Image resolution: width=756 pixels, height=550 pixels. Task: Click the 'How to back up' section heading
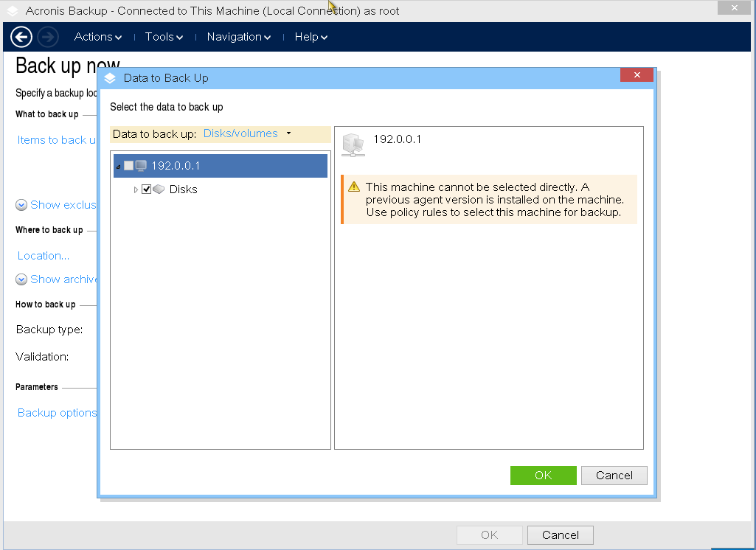[x=45, y=304]
